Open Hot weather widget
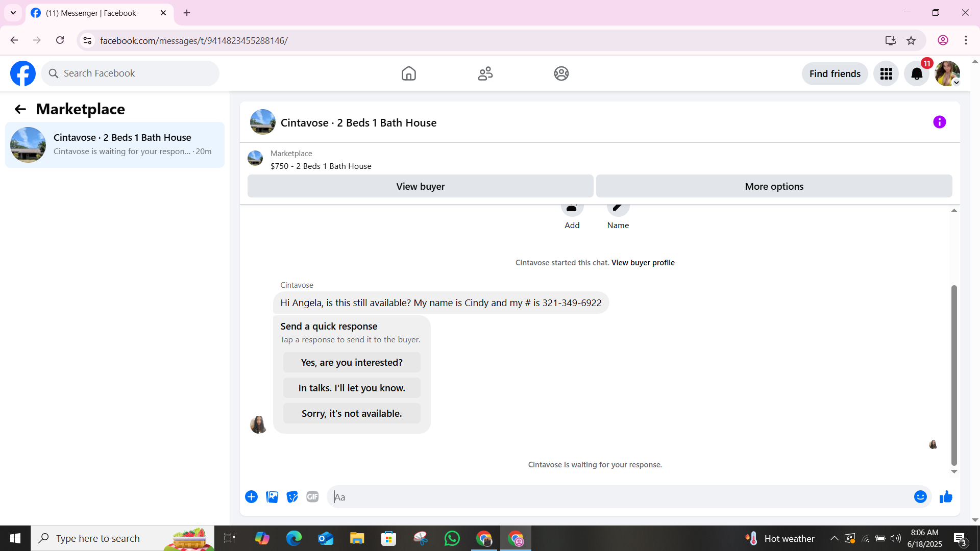Screen dimensions: 980x551 point(779,538)
